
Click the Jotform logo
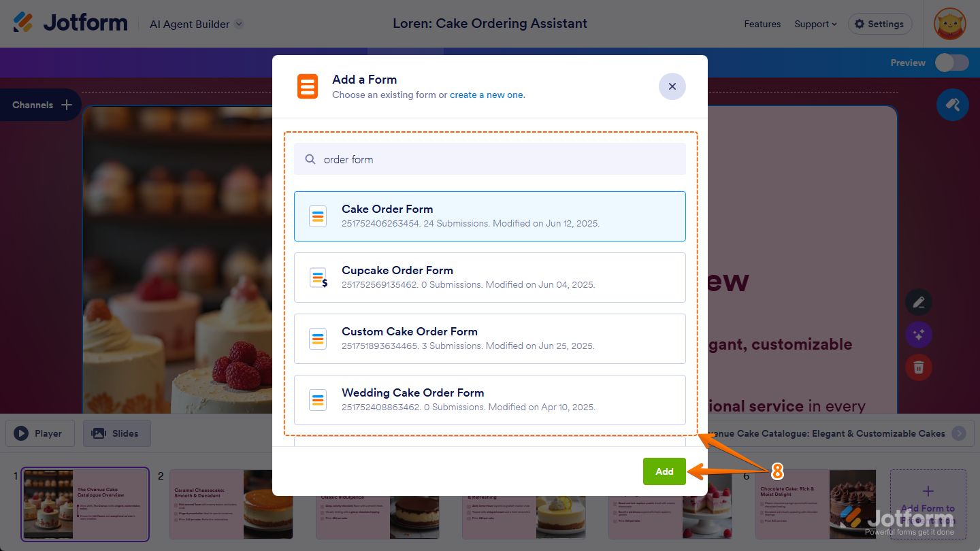point(70,23)
